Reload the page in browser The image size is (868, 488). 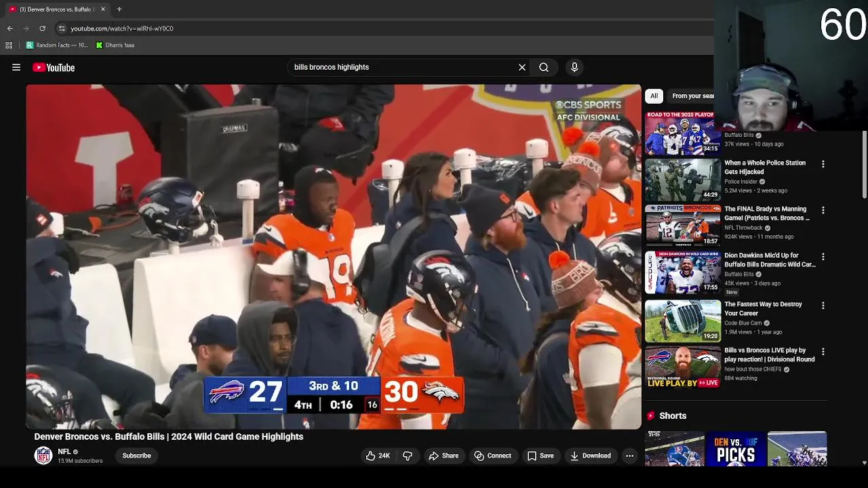[x=42, y=28]
